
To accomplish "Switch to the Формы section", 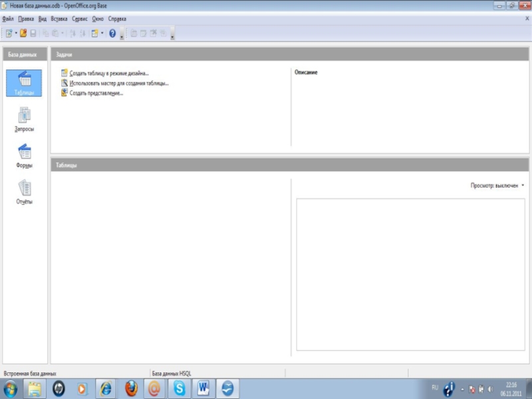I will click(x=24, y=155).
